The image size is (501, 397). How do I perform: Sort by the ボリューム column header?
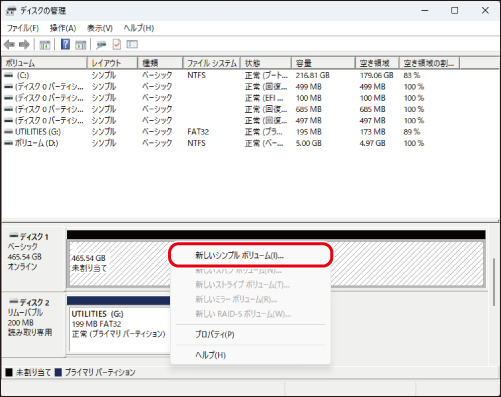click(x=45, y=63)
